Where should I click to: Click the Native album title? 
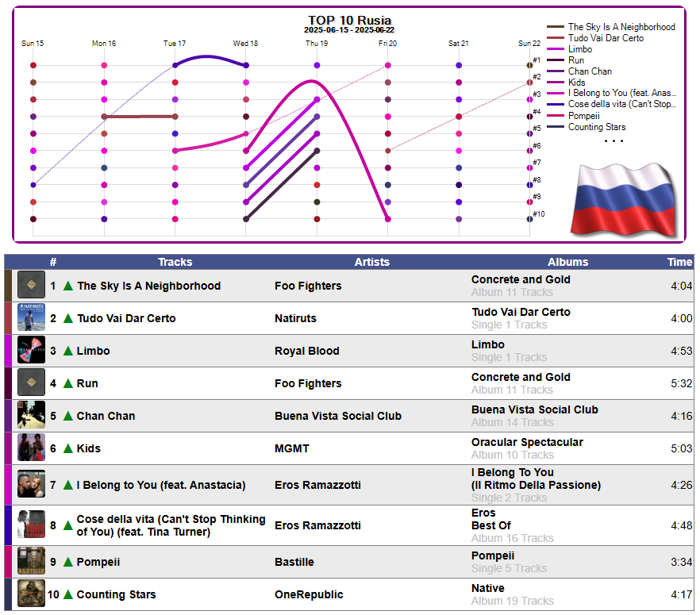[488, 588]
